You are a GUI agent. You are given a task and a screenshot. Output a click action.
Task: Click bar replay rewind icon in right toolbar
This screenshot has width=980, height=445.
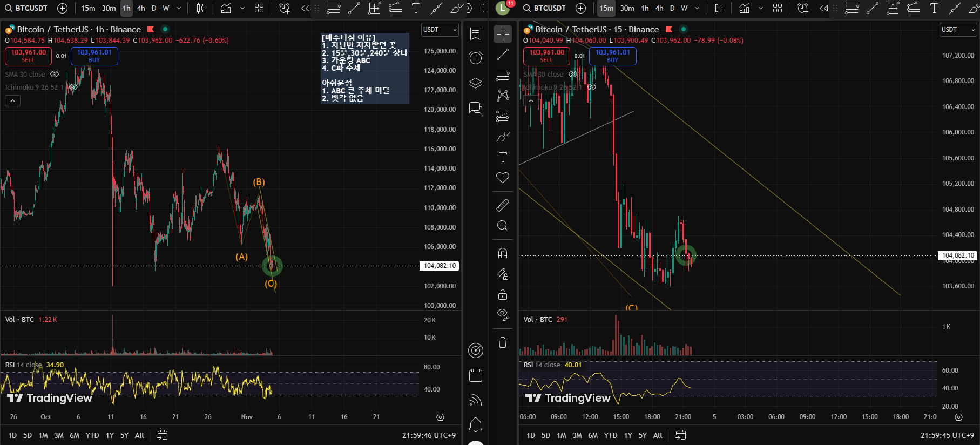823,8
